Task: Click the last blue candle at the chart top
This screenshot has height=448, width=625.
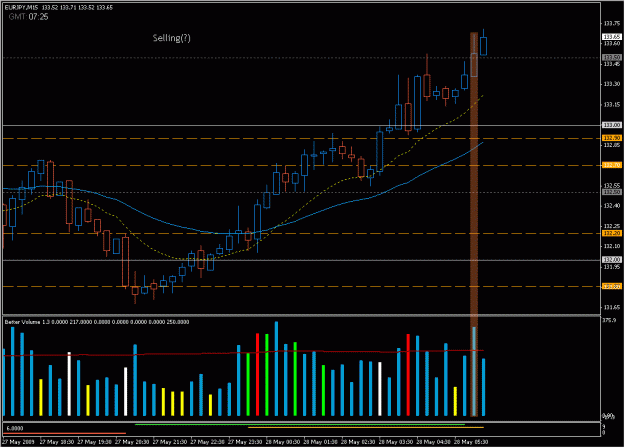Action: click(483, 45)
